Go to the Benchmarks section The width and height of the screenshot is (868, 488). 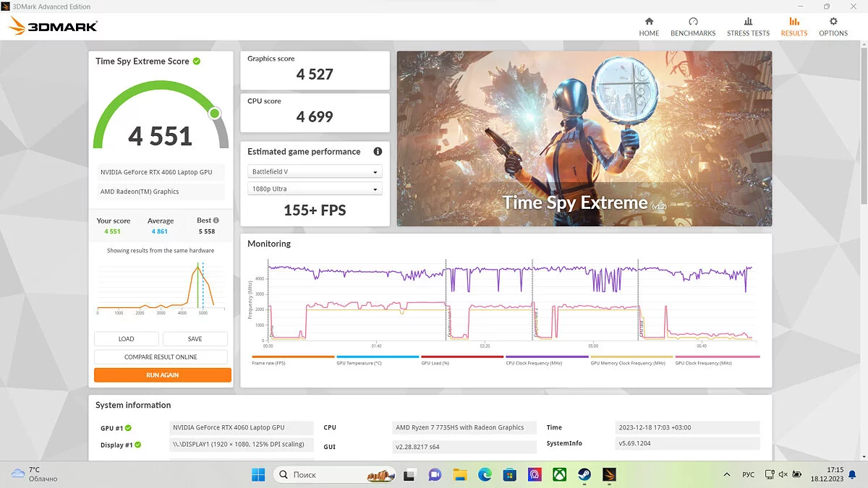[692, 27]
